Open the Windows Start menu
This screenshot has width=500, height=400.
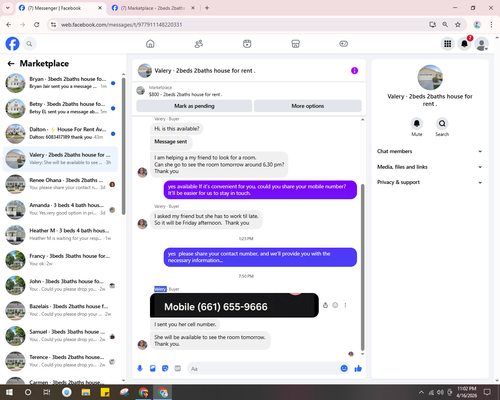(9, 392)
